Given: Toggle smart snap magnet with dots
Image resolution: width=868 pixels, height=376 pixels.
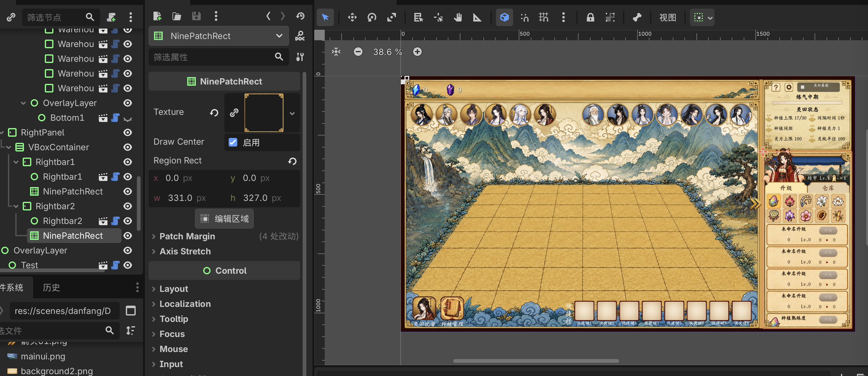Looking at the screenshot, I should click(524, 17).
